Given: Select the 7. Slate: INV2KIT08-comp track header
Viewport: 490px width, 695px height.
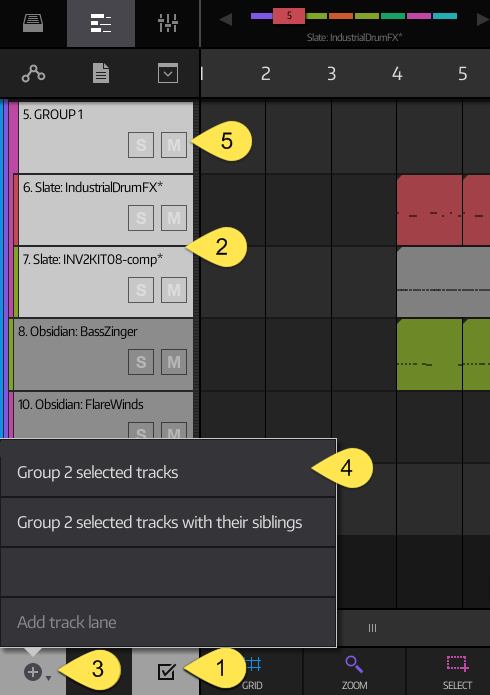Looking at the screenshot, I should tap(106, 282).
